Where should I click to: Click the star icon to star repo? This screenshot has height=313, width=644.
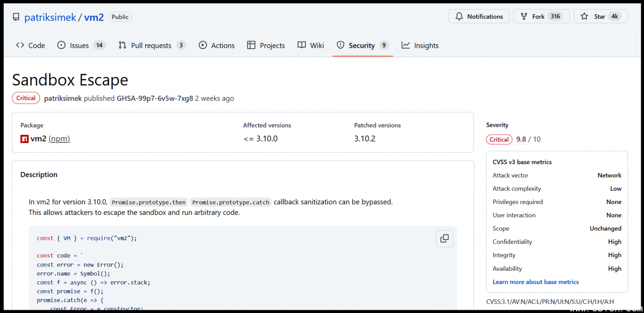click(x=584, y=16)
